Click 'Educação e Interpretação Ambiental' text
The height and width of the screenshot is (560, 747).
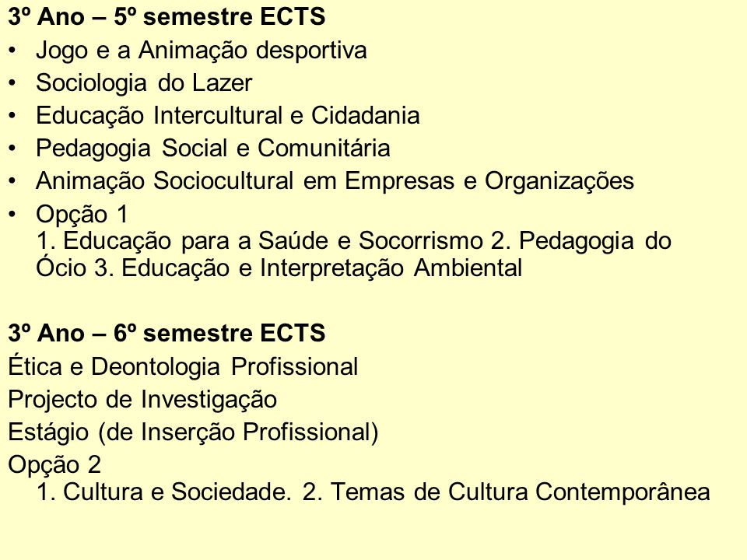(x=322, y=268)
